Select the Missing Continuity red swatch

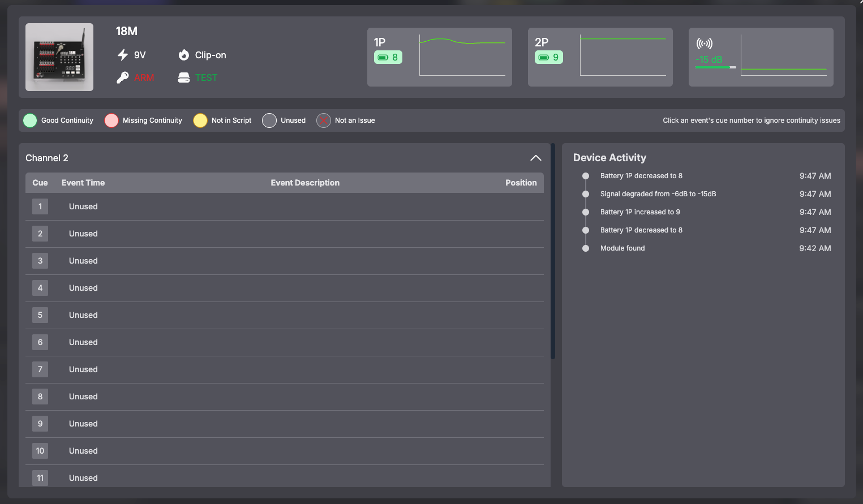(x=111, y=120)
